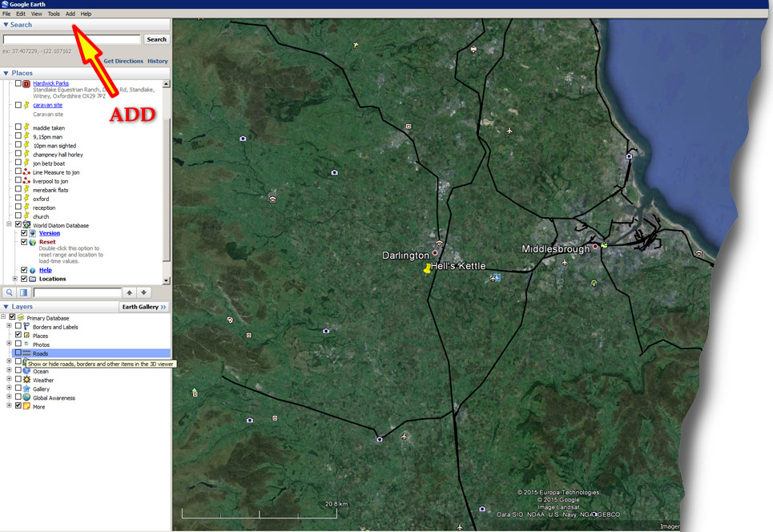Viewport: 773px width, 532px height.
Task: Click the oxford pushpin icon
Action: click(26, 198)
